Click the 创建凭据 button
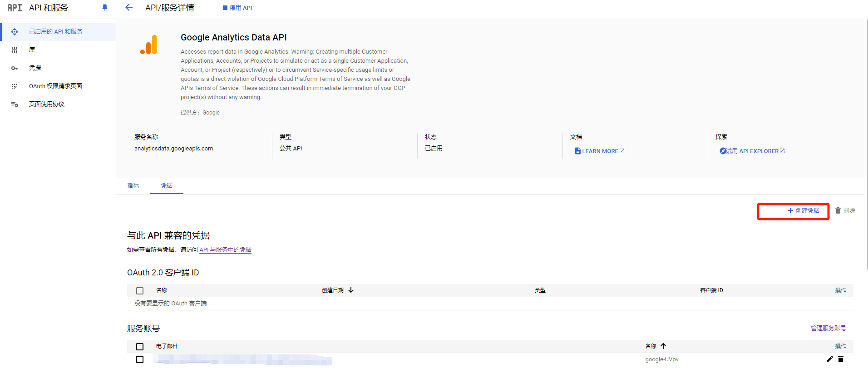Viewport: 868px width, 374px height. pos(803,210)
